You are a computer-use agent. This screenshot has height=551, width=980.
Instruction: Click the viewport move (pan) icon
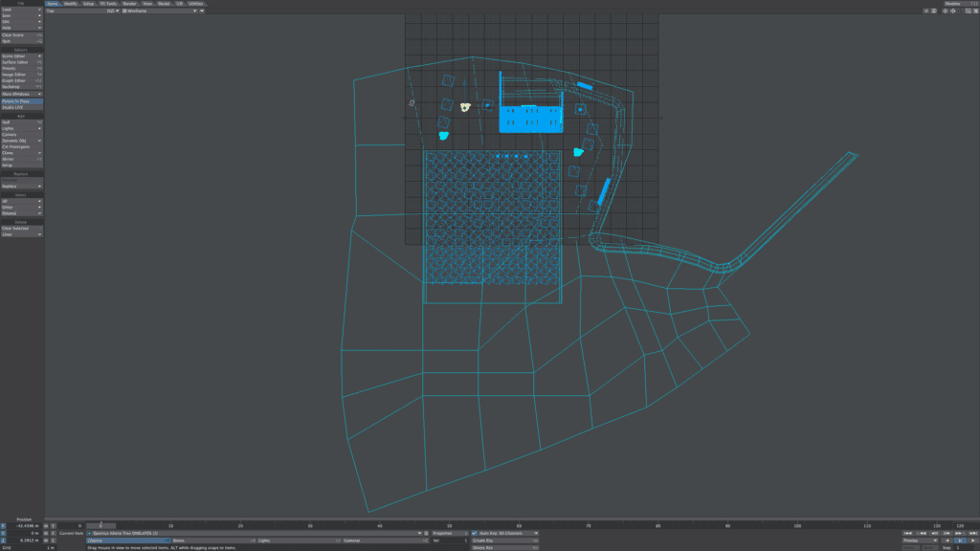[945, 11]
